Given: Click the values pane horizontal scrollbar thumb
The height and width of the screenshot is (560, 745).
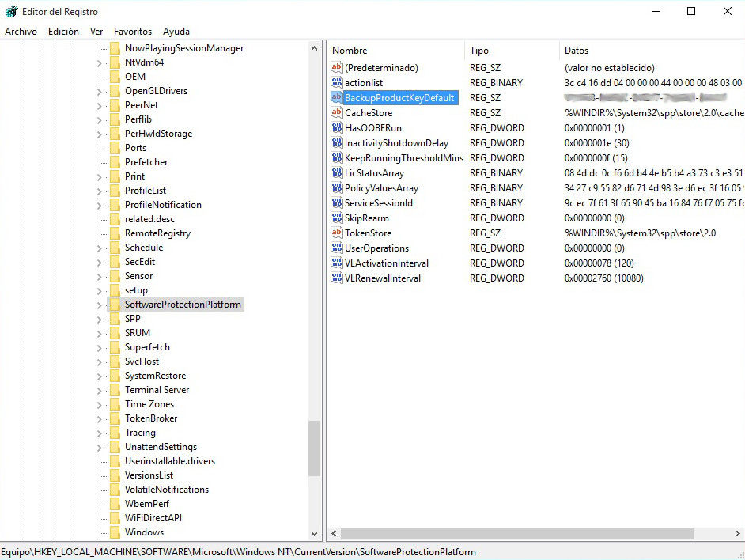Looking at the screenshot, I should point(517,533).
